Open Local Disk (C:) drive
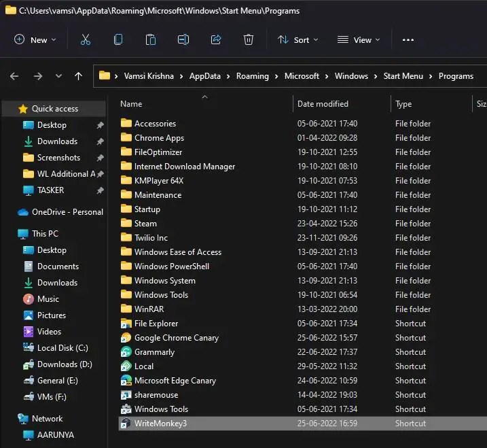This screenshot has width=487, height=448. [x=62, y=348]
